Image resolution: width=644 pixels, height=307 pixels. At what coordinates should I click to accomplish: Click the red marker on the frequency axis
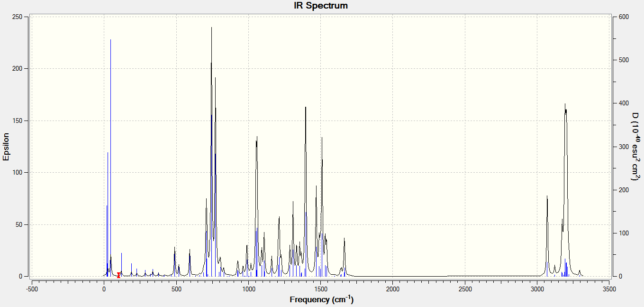(118, 275)
